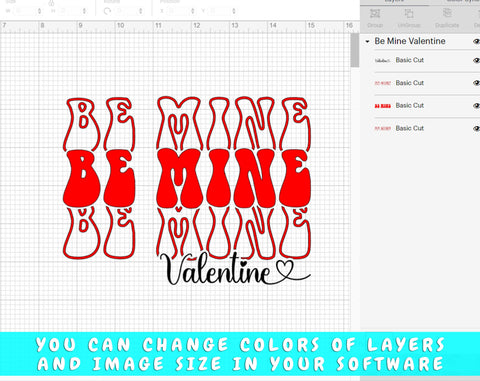
Task: Click the Rotate angle stepper
Action: (x=141, y=11)
